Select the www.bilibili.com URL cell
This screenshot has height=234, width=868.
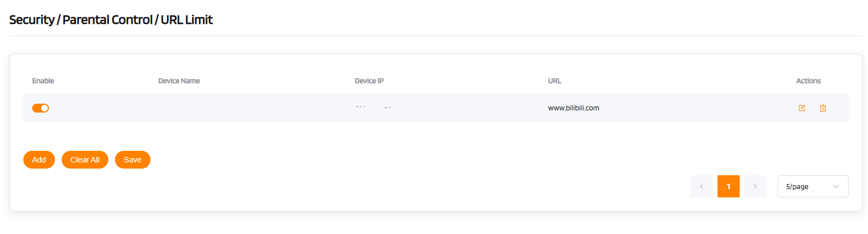[x=573, y=108]
